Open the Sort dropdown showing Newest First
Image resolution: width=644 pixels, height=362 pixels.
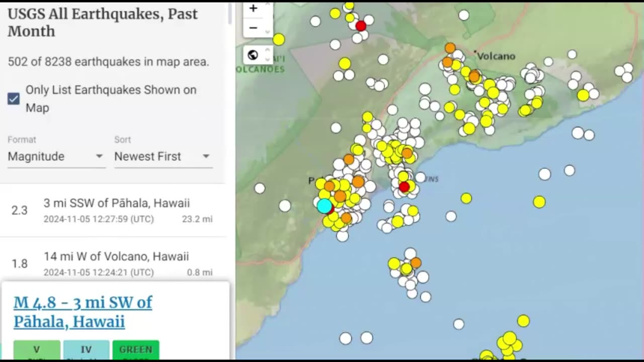point(163,156)
